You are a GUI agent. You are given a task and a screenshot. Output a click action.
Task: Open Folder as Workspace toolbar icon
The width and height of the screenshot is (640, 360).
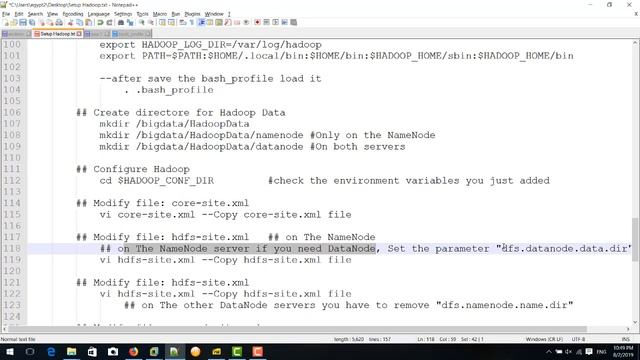237,22
